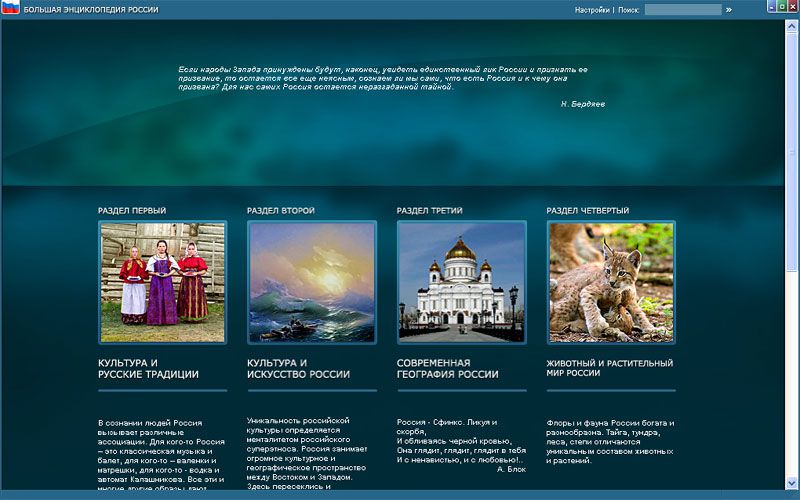Open Животный и растительный мир России title
This screenshot has height=500, width=800.
point(610,367)
